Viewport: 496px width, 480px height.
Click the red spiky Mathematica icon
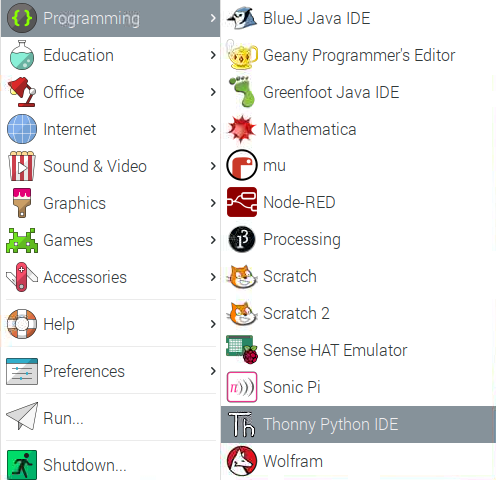pos(242,129)
